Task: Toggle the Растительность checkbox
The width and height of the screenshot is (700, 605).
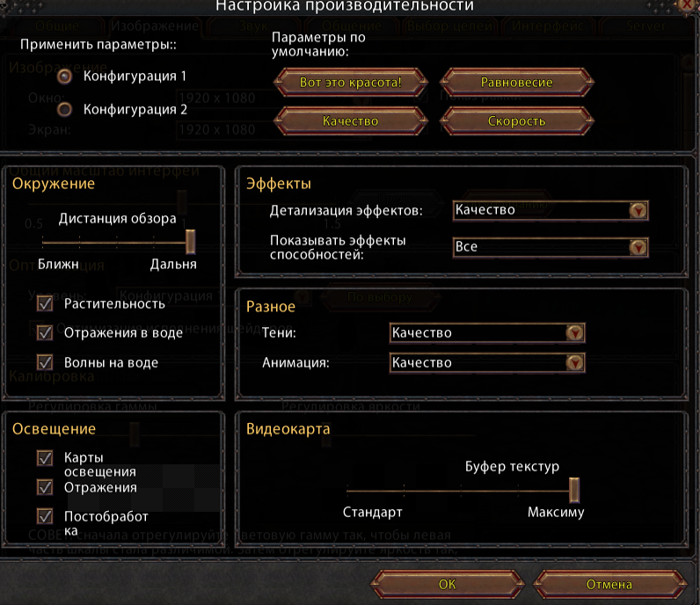Action: tap(45, 304)
